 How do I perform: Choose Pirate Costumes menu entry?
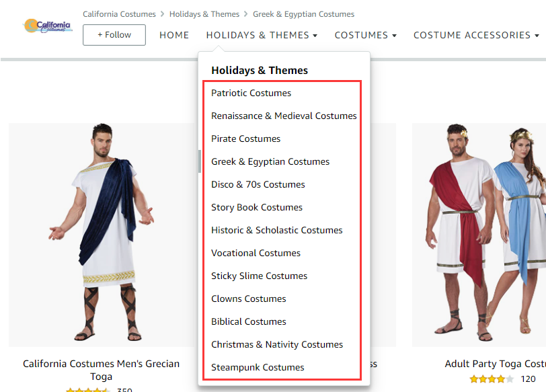tap(245, 139)
